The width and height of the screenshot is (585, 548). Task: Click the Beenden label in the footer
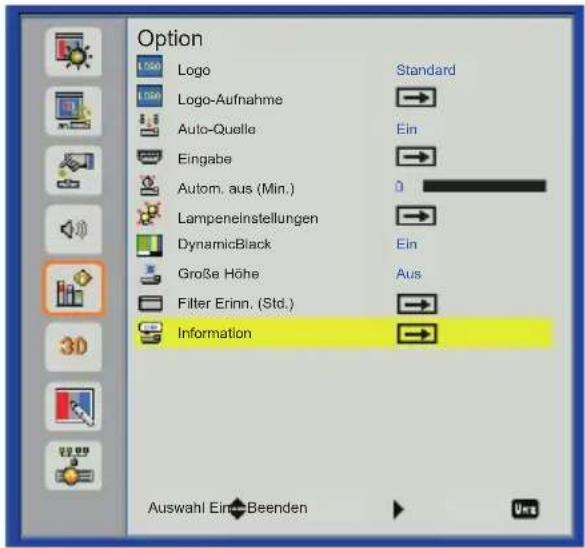click(277, 508)
